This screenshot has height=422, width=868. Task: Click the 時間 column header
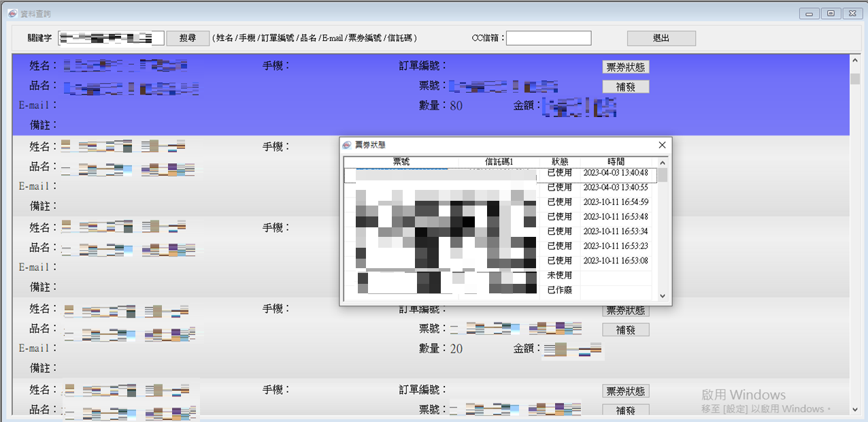(x=616, y=162)
